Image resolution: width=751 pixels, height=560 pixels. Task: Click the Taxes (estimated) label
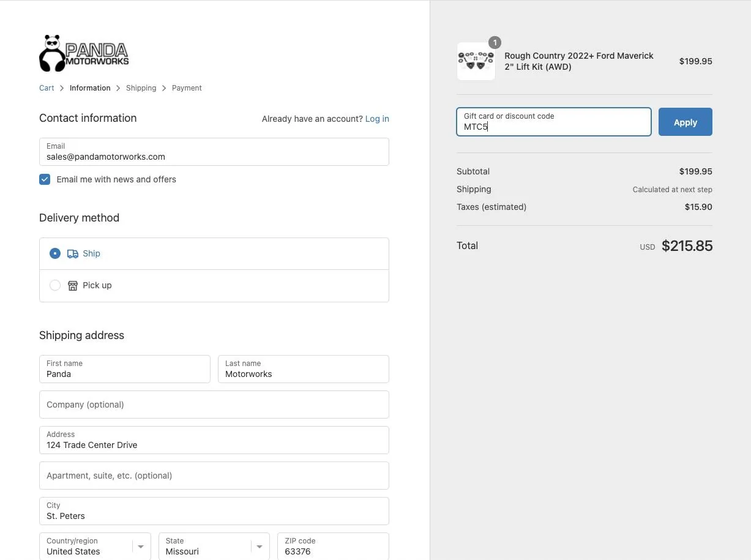(x=491, y=207)
